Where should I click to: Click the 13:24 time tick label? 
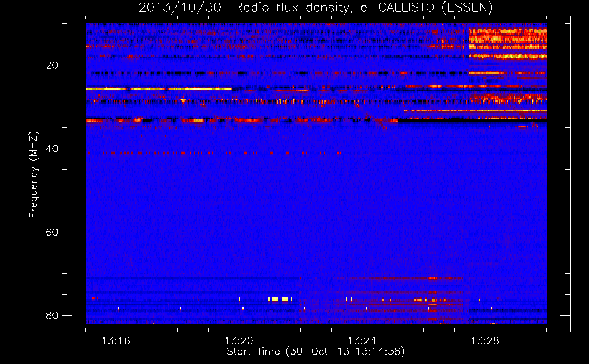[362, 341]
